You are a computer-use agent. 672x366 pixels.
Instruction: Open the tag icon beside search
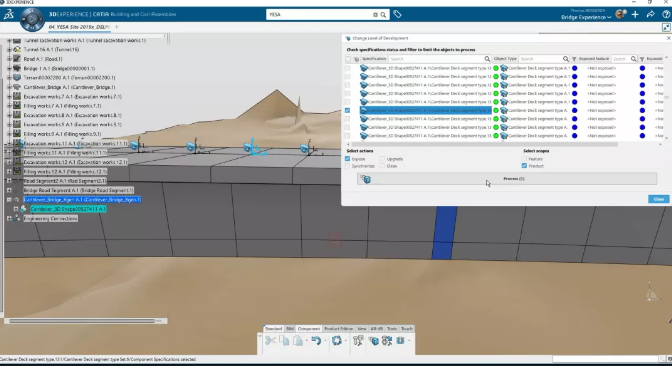point(397,15)
